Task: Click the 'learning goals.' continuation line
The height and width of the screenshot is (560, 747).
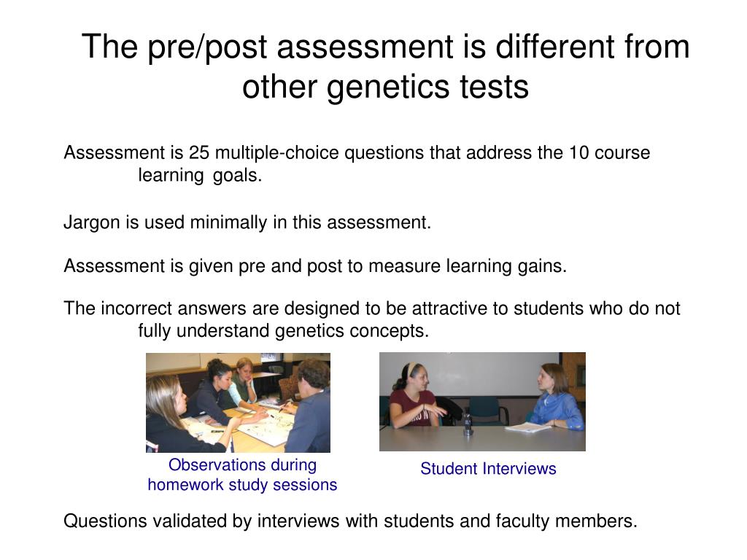Action: (200, 175)
